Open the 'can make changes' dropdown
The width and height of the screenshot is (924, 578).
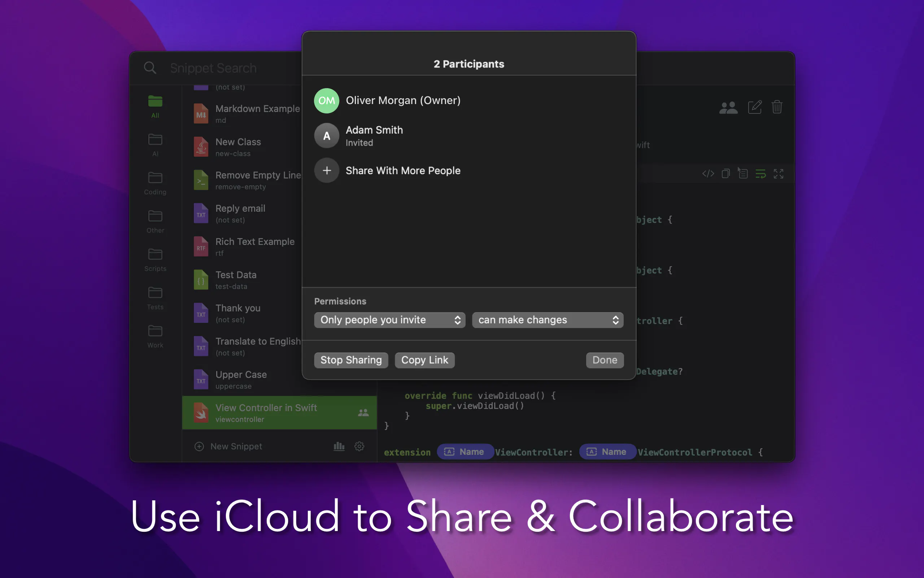coord(548,320)
